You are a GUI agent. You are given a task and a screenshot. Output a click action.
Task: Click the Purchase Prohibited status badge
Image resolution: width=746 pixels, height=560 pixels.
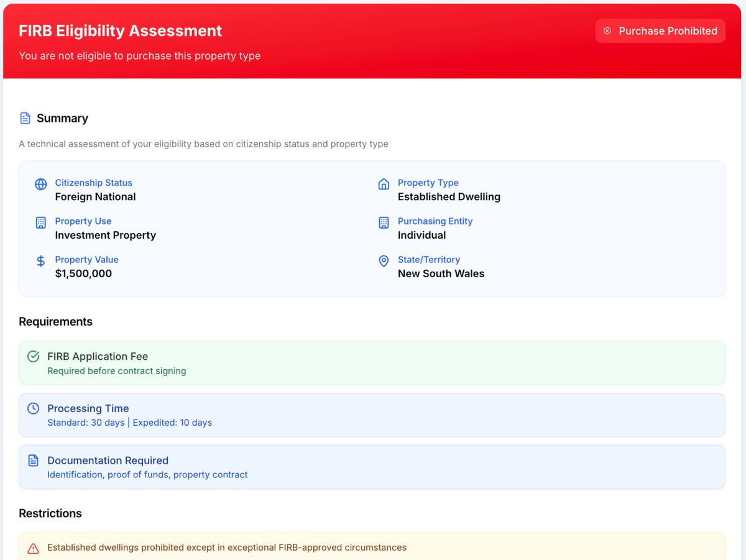(660, 31)
